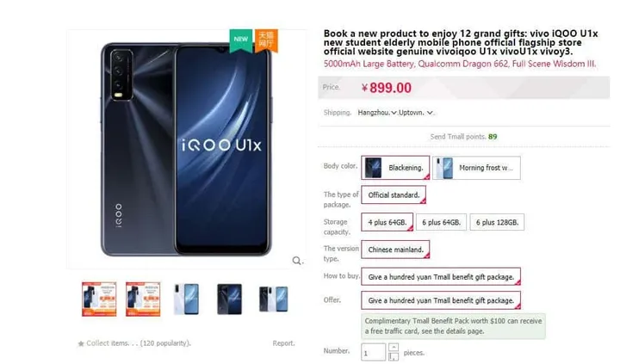This screenshot has height=364, width=620.
Task: Open the Uptown district dropdown
Action: tap(416, 113)
